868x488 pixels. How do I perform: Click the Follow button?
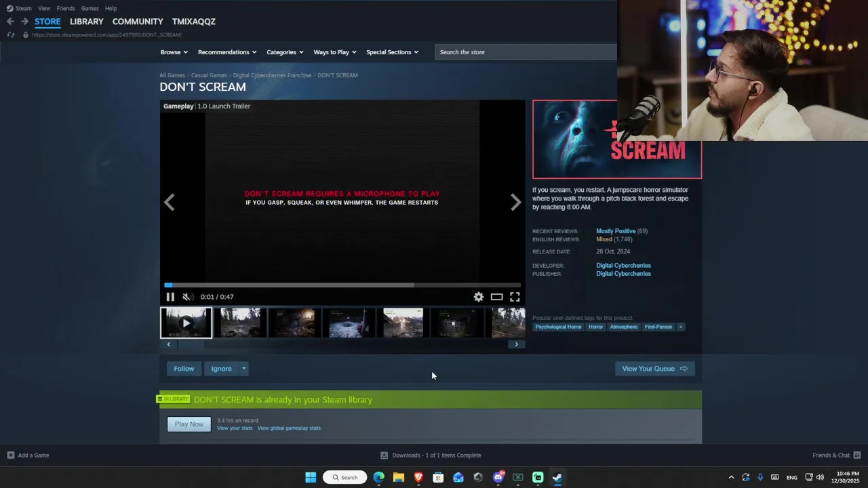184,369
